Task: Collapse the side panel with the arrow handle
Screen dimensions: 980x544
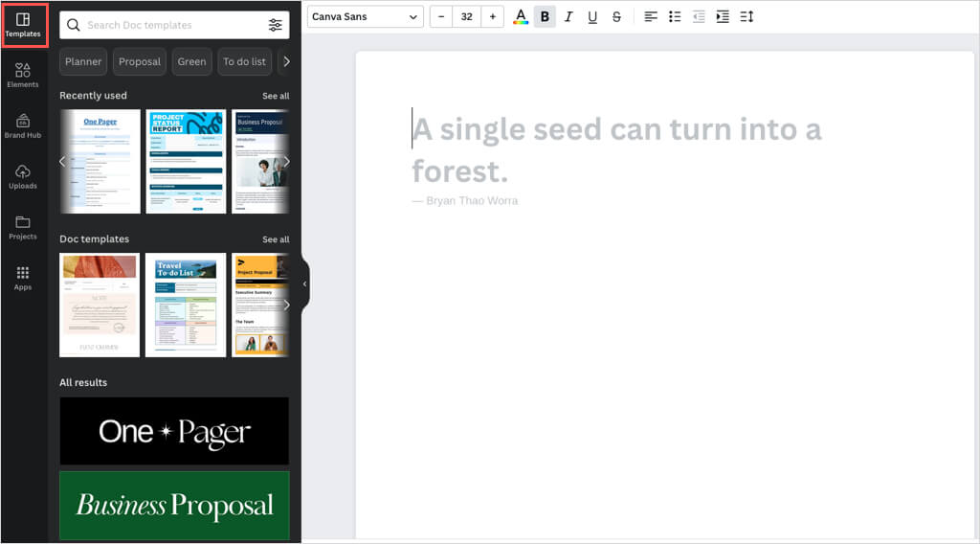Action: tap(304, 283)
